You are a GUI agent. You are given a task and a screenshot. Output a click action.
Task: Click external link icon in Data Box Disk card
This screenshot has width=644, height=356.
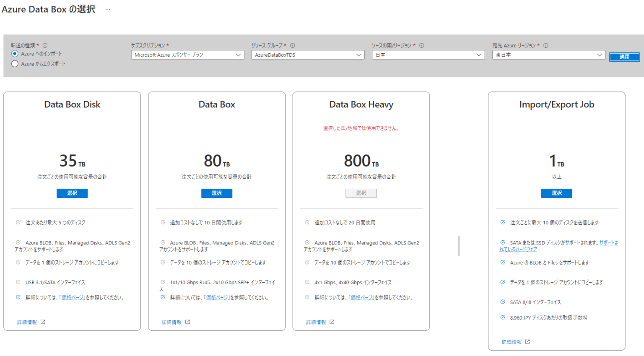click(43, 322)
